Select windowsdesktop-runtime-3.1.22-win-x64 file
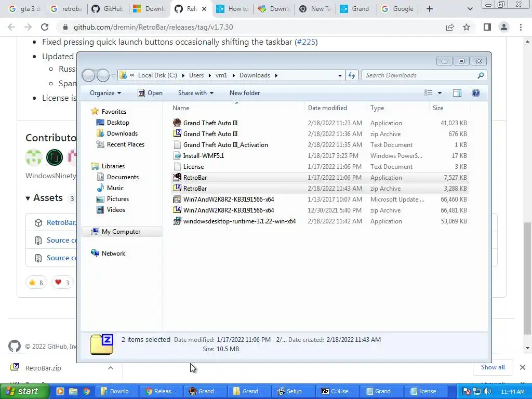 pos(320,221)
